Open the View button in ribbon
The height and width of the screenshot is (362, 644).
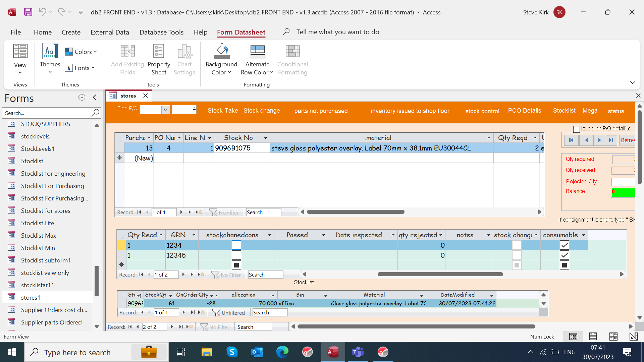pyautogui.click(x=20, y=59)
